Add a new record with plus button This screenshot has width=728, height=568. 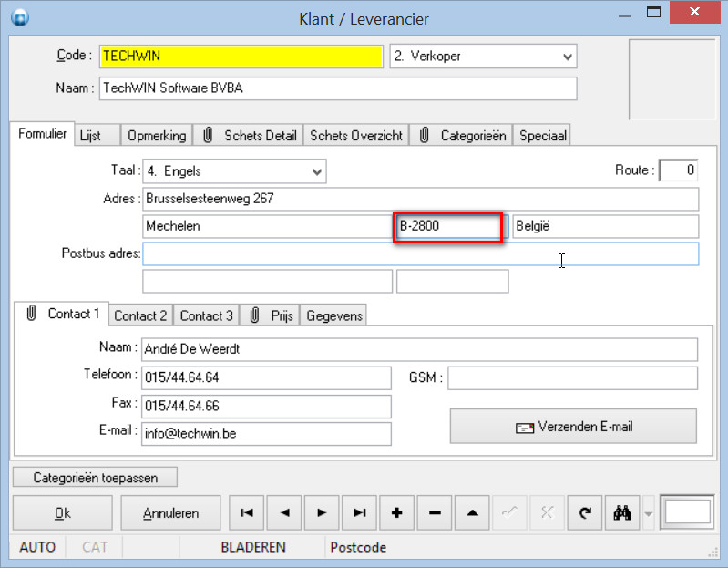pos(397,512)
